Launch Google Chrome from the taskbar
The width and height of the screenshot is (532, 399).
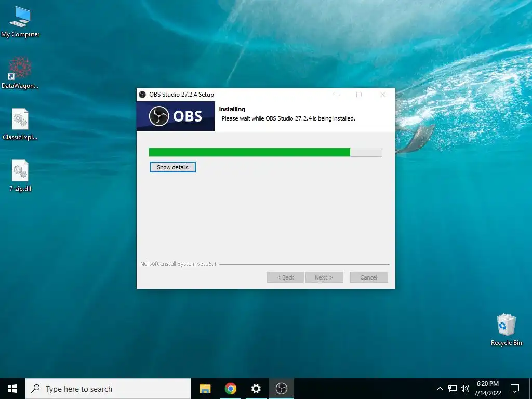click(230, 389)
